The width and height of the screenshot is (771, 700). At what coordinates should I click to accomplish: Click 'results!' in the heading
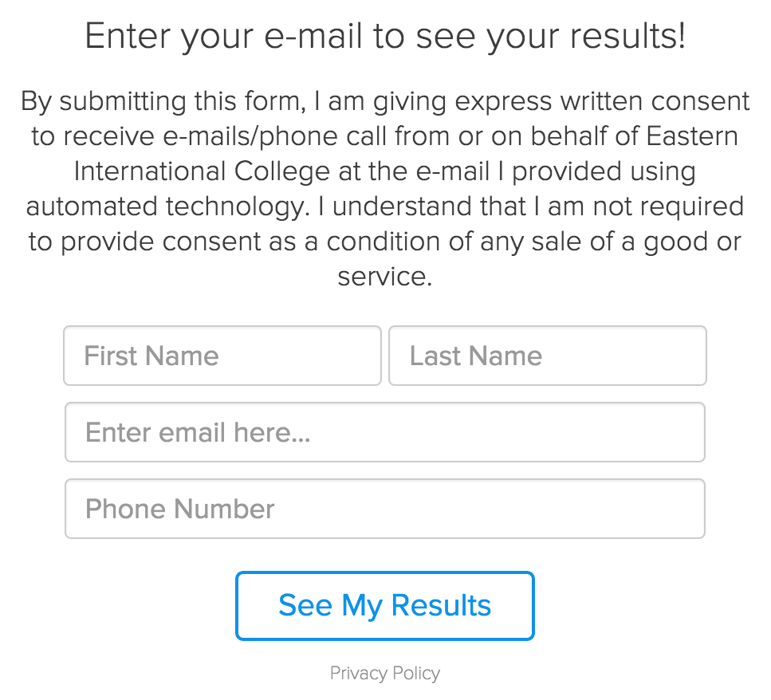tap(627, 37)
